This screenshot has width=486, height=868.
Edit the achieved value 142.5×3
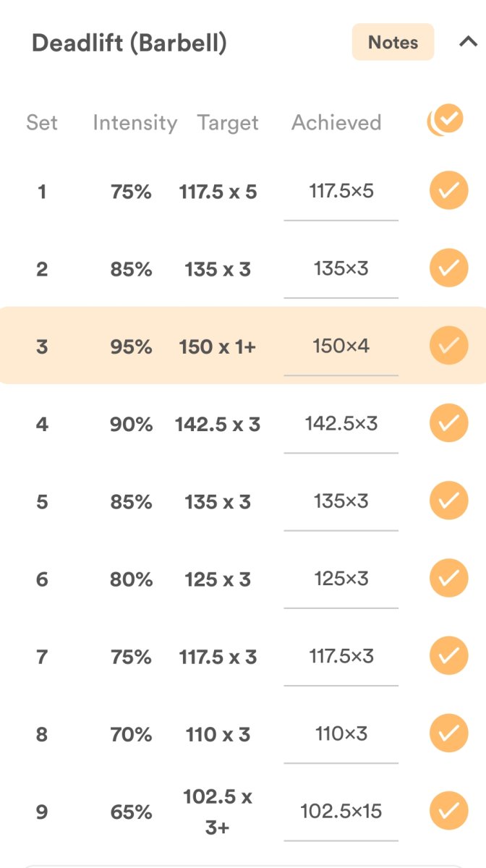click(x=341, y=423)
